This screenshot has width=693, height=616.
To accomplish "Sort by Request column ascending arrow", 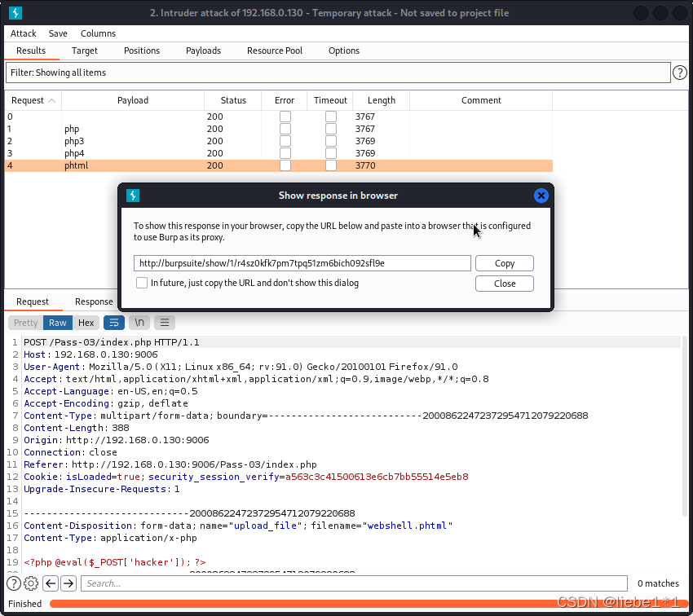I will (x=51, y=101).
